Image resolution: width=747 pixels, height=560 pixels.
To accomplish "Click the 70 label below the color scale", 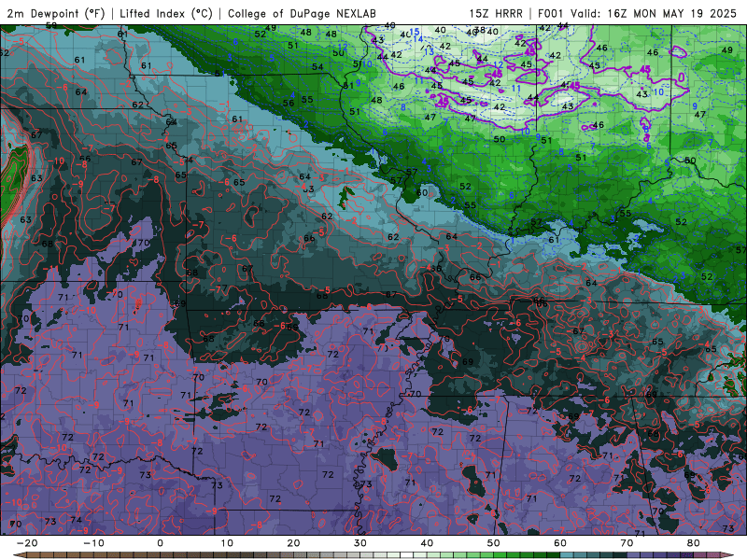I will tap(627, 543).
